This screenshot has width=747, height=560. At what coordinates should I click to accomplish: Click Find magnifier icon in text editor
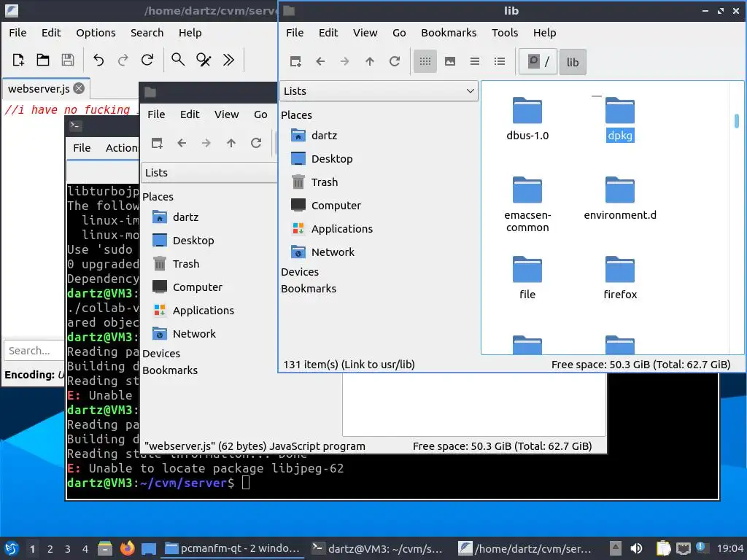point(178,60)
